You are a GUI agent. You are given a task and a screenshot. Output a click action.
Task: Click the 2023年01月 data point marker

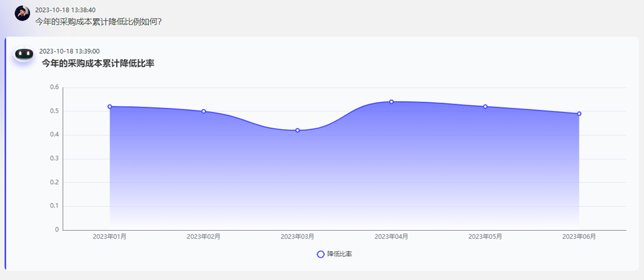[x=110, y=107]
